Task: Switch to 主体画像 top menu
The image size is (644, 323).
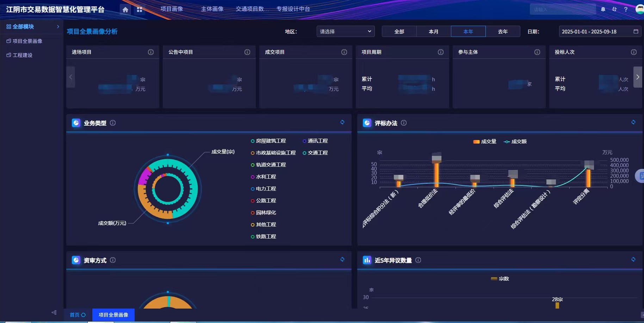Action: tap(212, 9)
